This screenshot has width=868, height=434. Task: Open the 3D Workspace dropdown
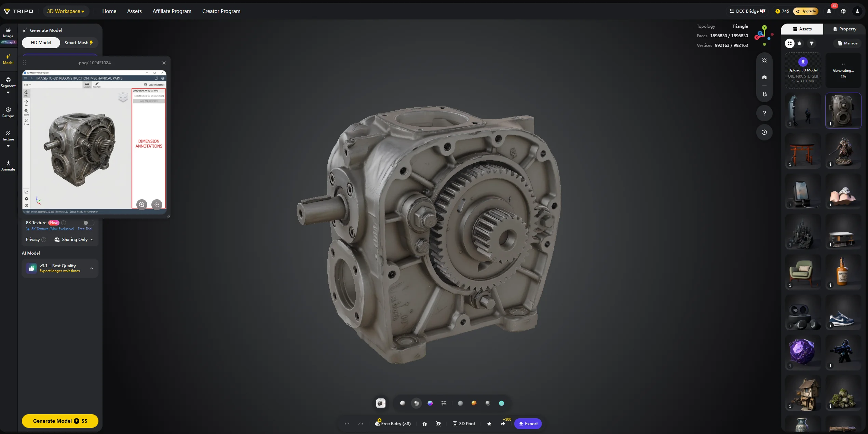(x=66, y=11)
